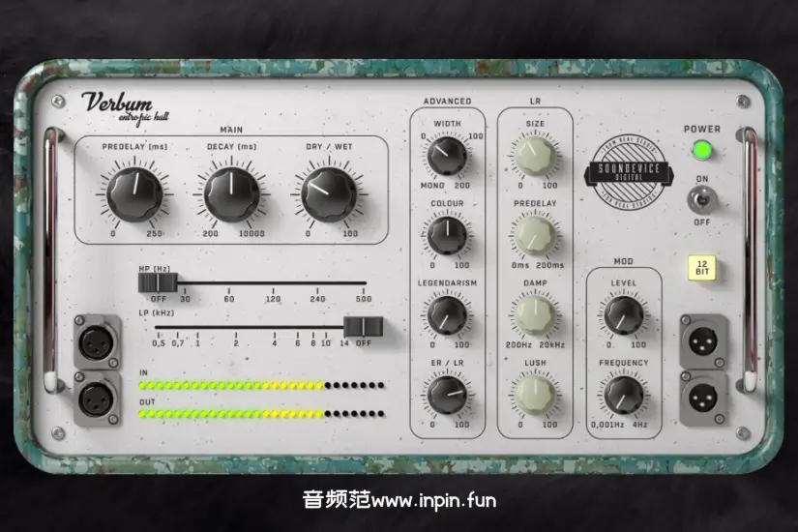Screen dimensions: 798x532
Task: Click the 500 mark on HP slider
Action: [x=364, y=299]
